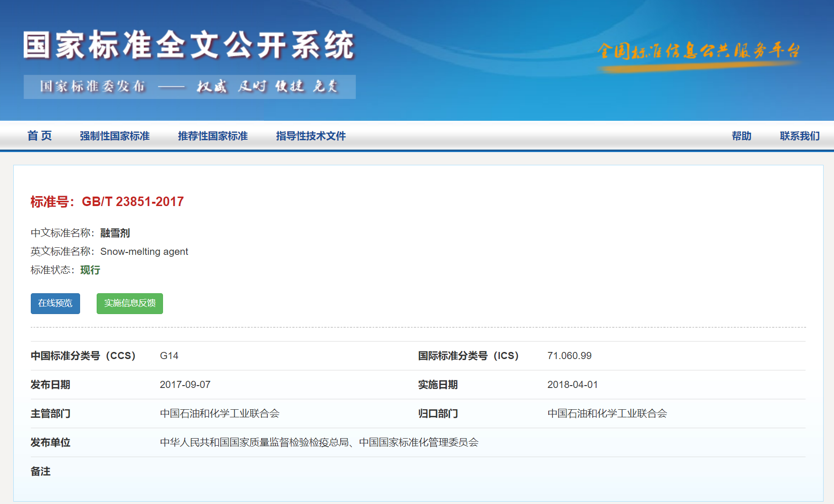
Task: Click the ICS classification value 71.060.99
Action: [569, 356]
